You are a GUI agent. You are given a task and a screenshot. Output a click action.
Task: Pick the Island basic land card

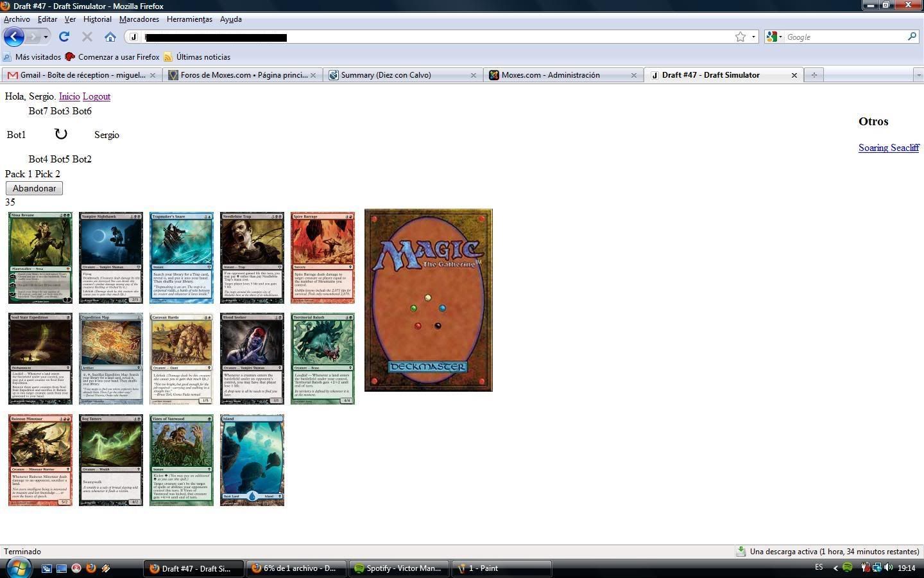(252, 460)
